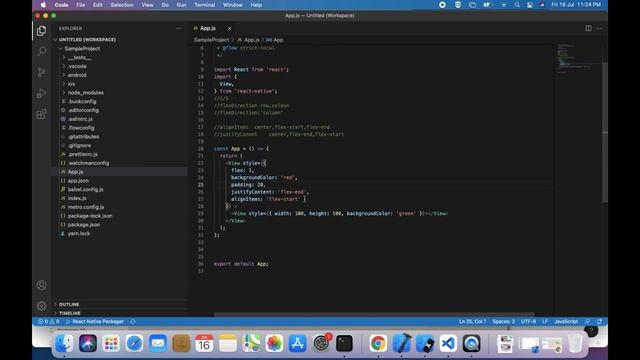The height and width of the screenshot is (360, 640).
Task: Expand the ios folder
Action: click(x=71, y=84)
